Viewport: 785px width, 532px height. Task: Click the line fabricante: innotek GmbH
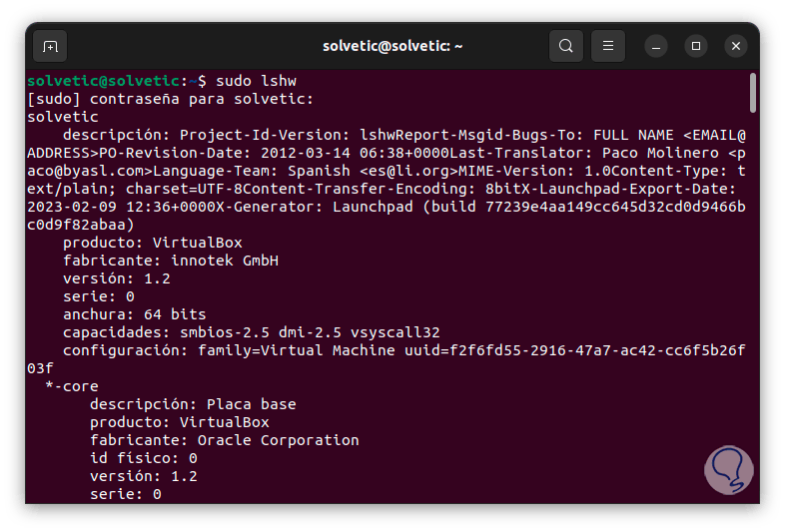pos(170,261)
